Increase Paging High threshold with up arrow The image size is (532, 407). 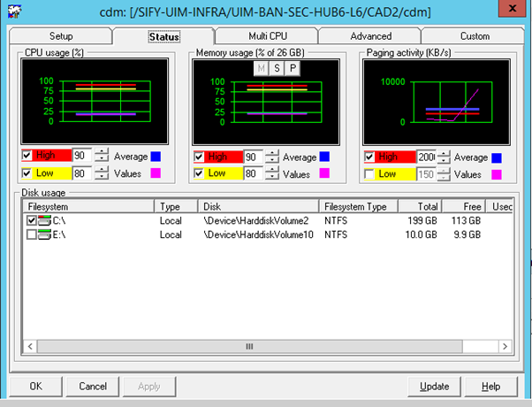click(444, 153)
